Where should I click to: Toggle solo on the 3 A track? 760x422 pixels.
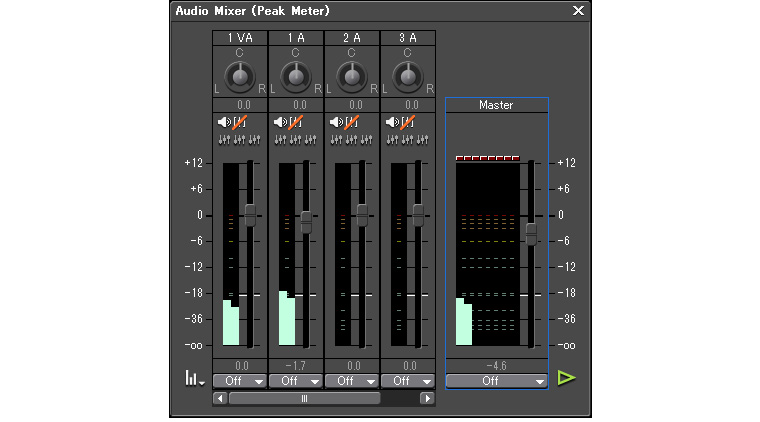(x=408, y=122)
